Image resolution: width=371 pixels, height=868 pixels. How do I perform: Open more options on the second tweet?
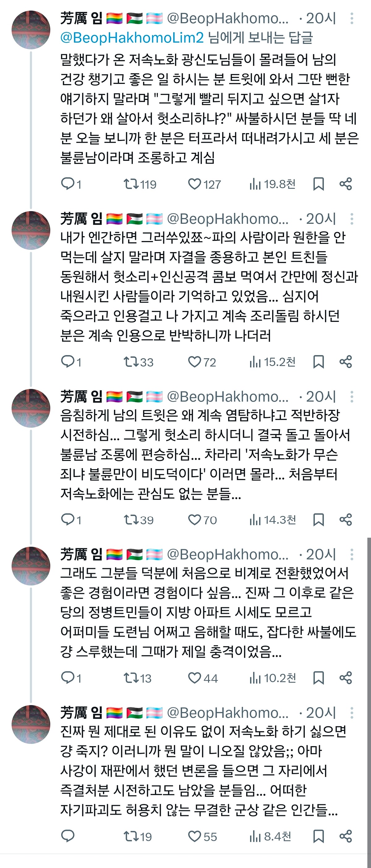point(352,219)
